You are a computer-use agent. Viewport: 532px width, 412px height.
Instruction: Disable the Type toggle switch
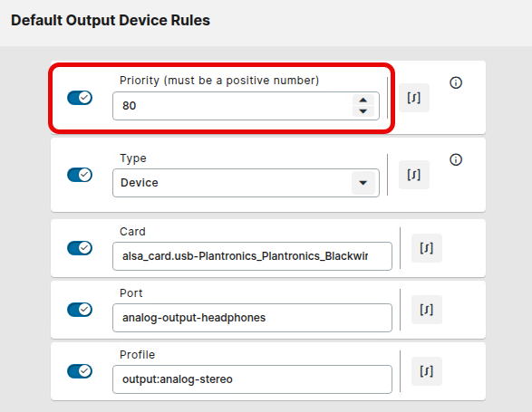[x=80, y=175]
